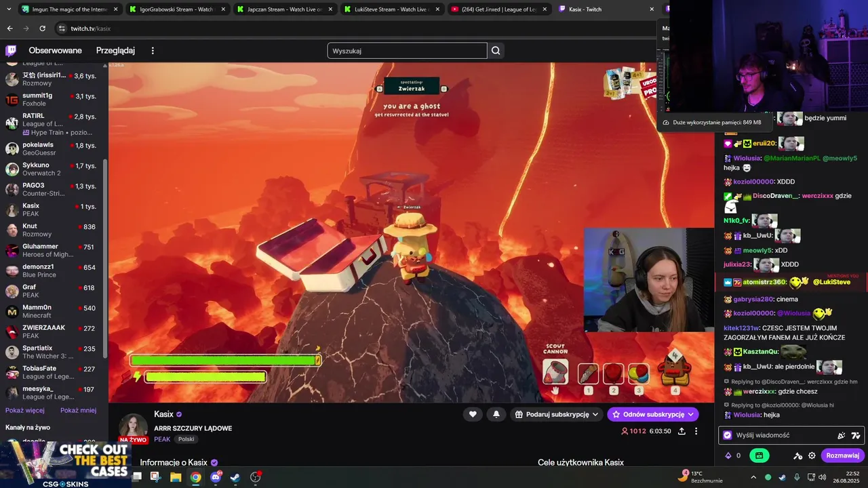Click Kasix avatar with NA ŻYWO badge

pyautogui.click(x=134, y=428)
